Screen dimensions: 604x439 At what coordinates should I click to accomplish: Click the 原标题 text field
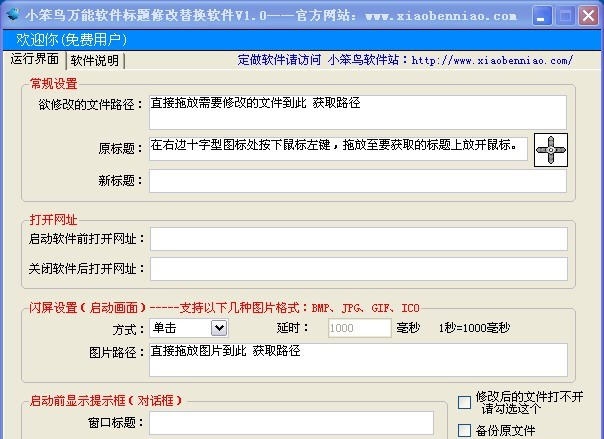pyautogui.click(x=338, y=148)
